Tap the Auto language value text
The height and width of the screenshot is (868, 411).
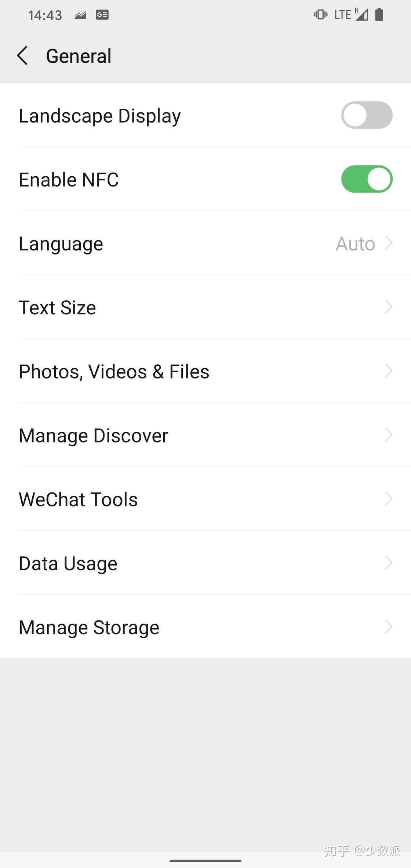pos(355,244)
